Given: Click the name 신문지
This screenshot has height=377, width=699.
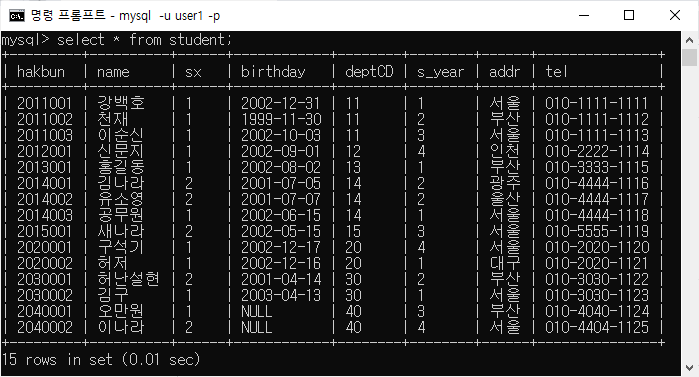Looking at the screenshot, I should tap(121, 152).
